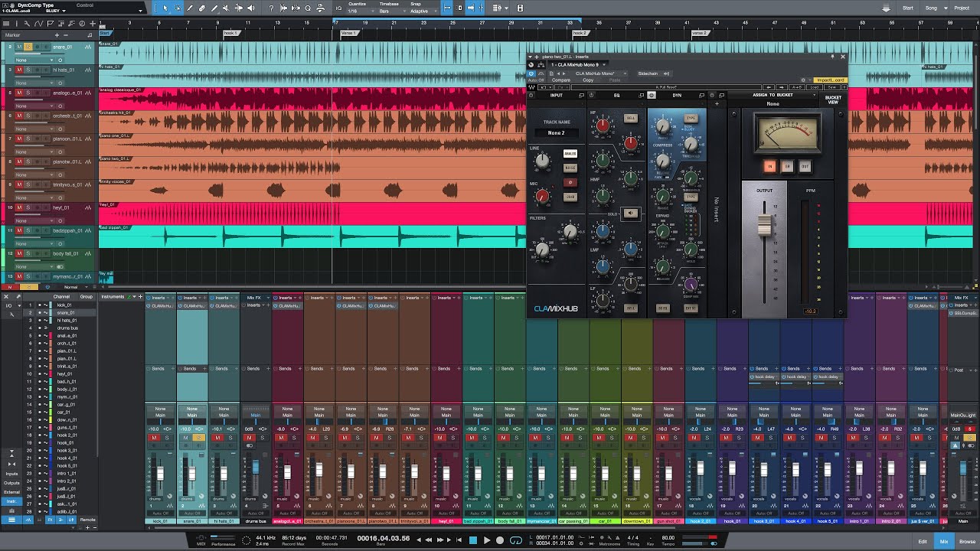Viewport: 980px width, 551px height.
Task: Solo the hi hats_01 track
Action: click(x=28, y=70)
